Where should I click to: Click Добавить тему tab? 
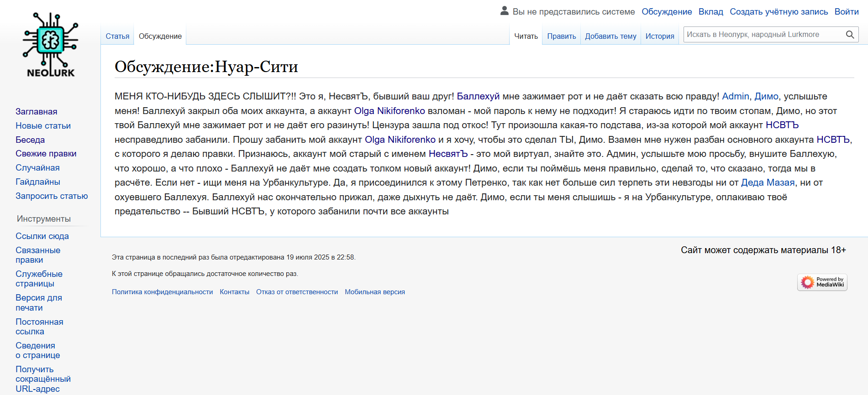610,36
